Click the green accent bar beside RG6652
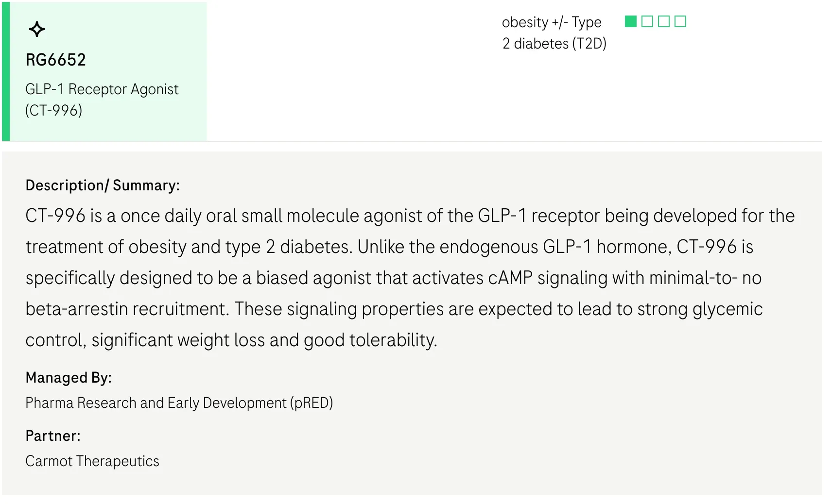 [6, 71]
